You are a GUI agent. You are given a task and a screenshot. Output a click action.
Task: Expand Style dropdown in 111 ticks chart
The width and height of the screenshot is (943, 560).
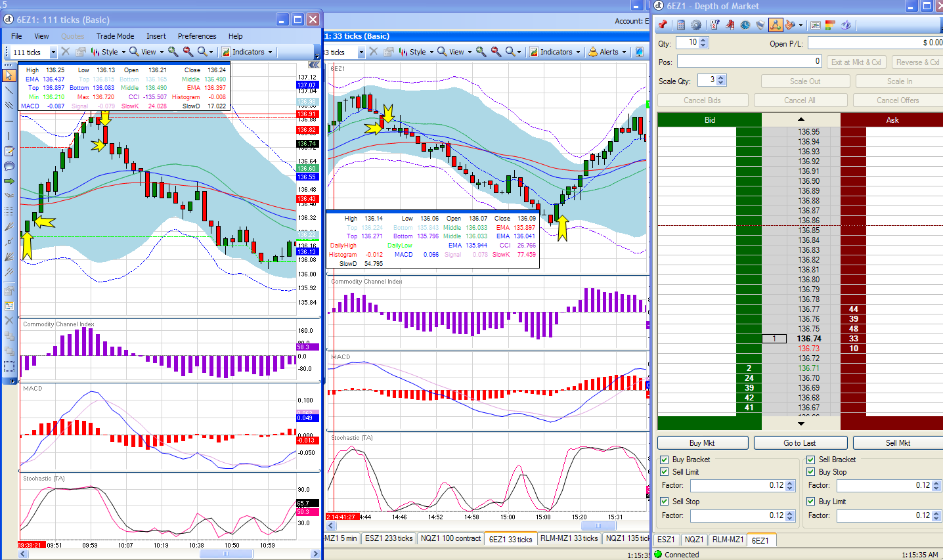click(x=123, y=53)
